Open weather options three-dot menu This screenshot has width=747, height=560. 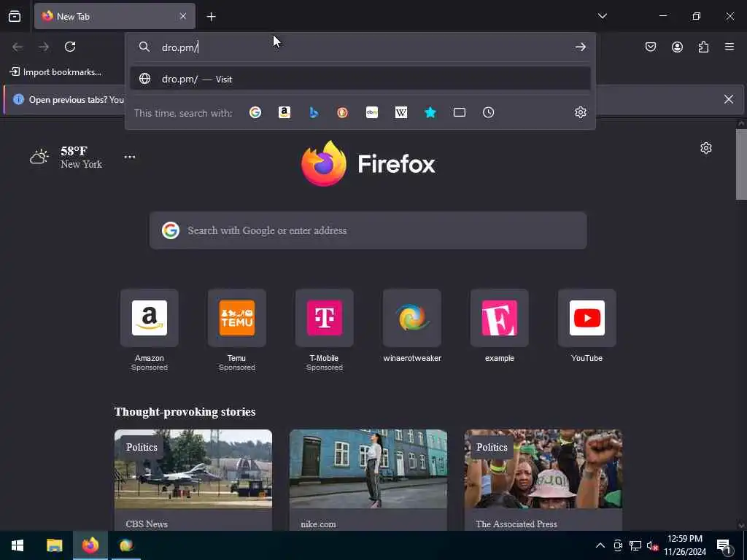[x=130, y=157]
